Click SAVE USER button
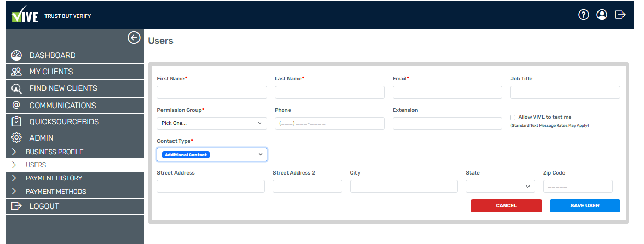 pos(585,206)
